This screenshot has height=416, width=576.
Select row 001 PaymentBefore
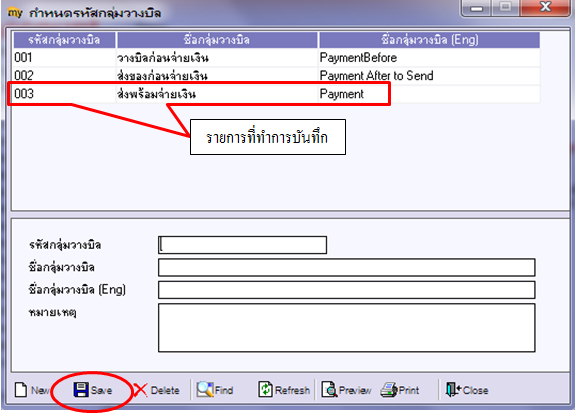coord(277,58)
